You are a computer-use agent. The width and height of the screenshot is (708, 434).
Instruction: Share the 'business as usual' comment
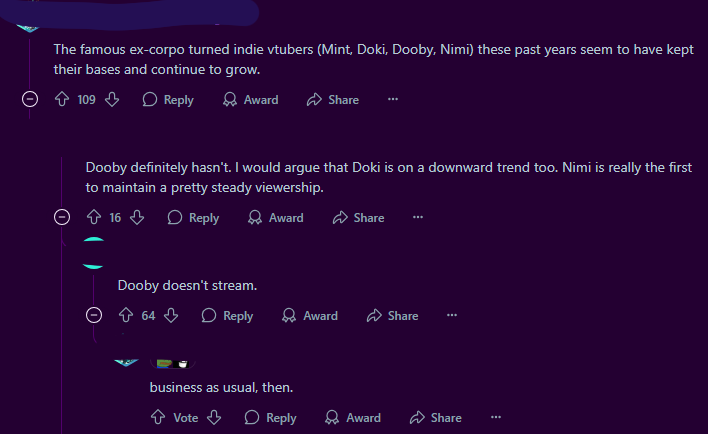[435, 418]
